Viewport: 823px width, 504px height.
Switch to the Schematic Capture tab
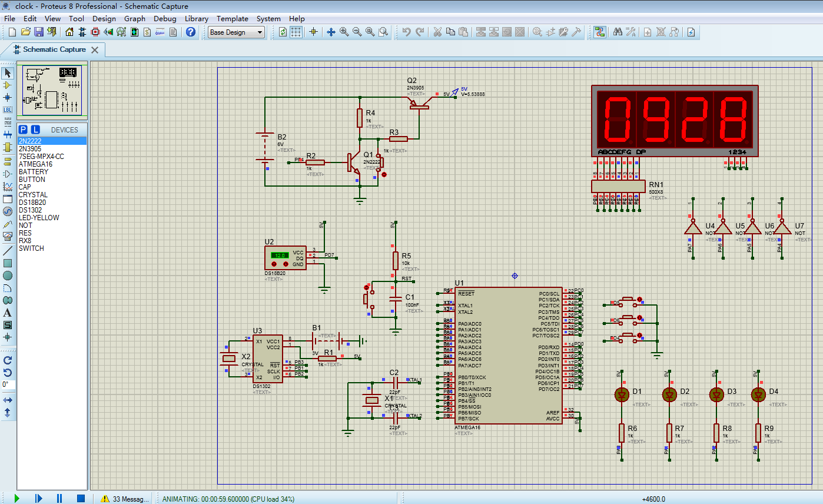tap(54, 49)
